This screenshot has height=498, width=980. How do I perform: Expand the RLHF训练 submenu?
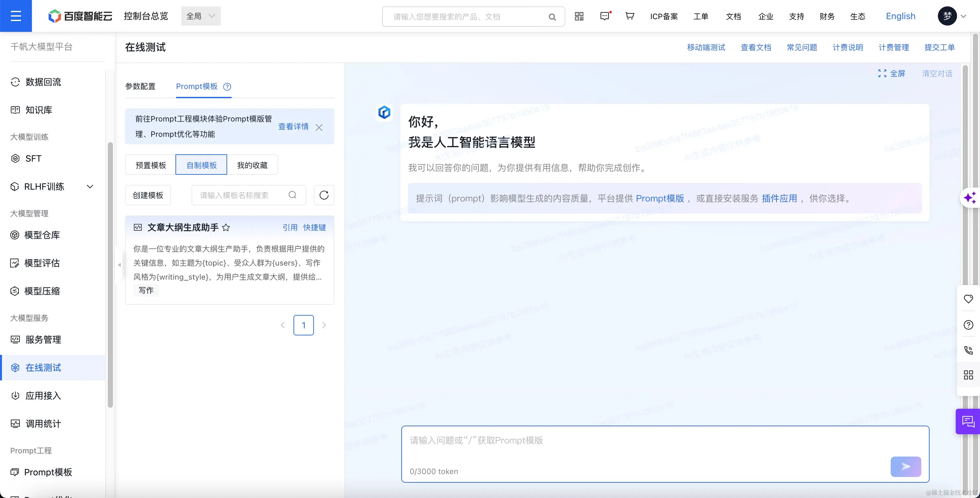(x=90, y=187)
